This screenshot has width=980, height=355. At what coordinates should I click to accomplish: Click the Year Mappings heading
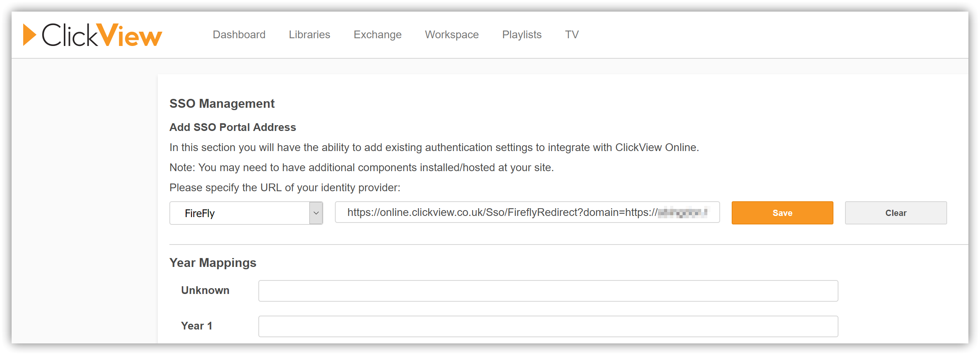coord(213,263)
